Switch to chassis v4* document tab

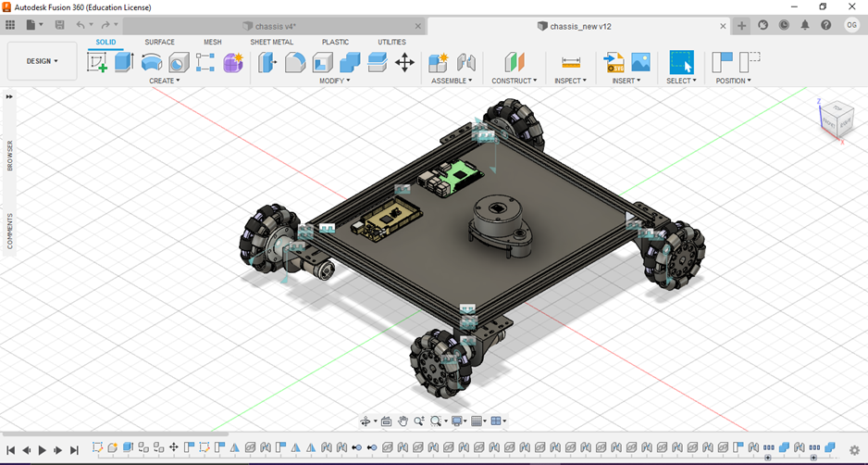274,26
